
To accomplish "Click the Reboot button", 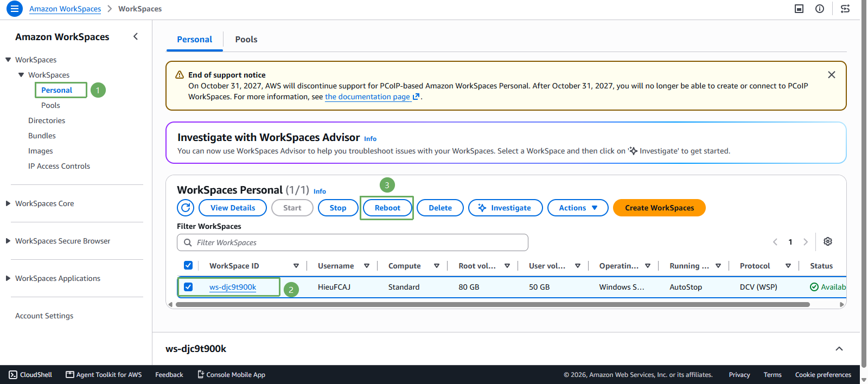I will [387, 208].
